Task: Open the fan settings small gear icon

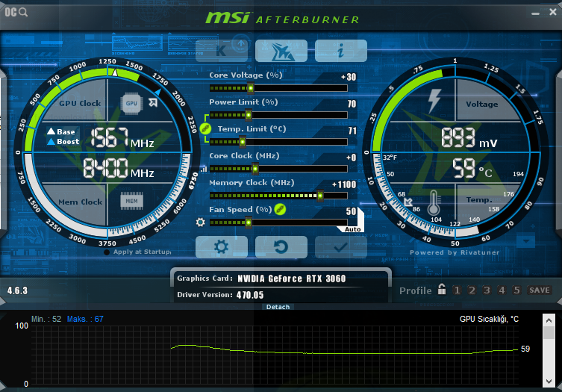Action: [x=200, y=223]
